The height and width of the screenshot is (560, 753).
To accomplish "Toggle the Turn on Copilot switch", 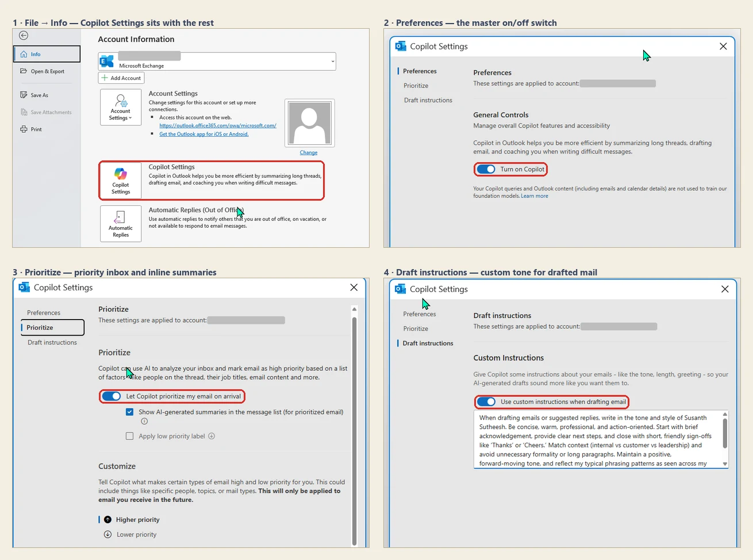I will (x=486, y=169).
